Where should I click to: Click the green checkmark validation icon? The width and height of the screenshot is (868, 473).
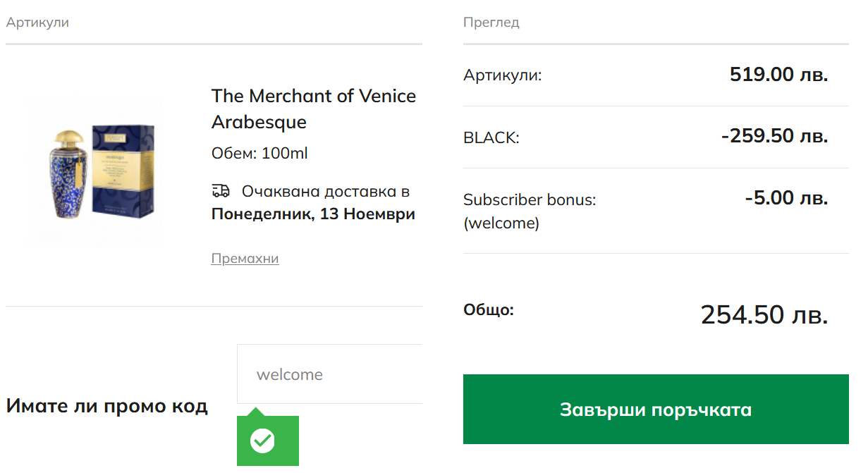tap(262, 441)
